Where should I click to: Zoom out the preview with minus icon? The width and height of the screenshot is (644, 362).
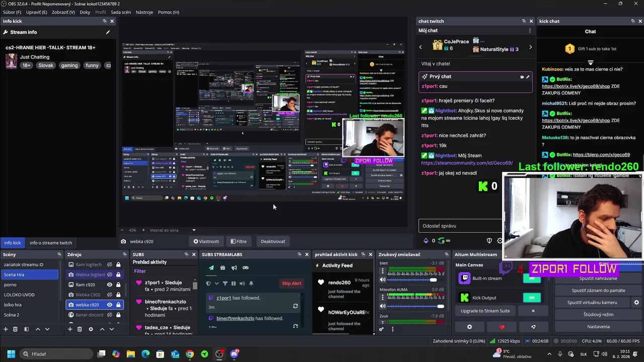[122, 230]
